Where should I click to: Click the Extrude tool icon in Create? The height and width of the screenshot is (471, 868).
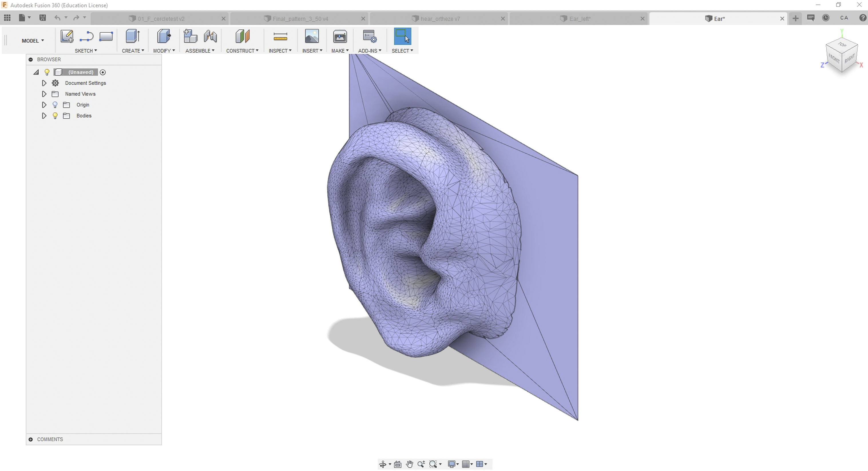132,36
